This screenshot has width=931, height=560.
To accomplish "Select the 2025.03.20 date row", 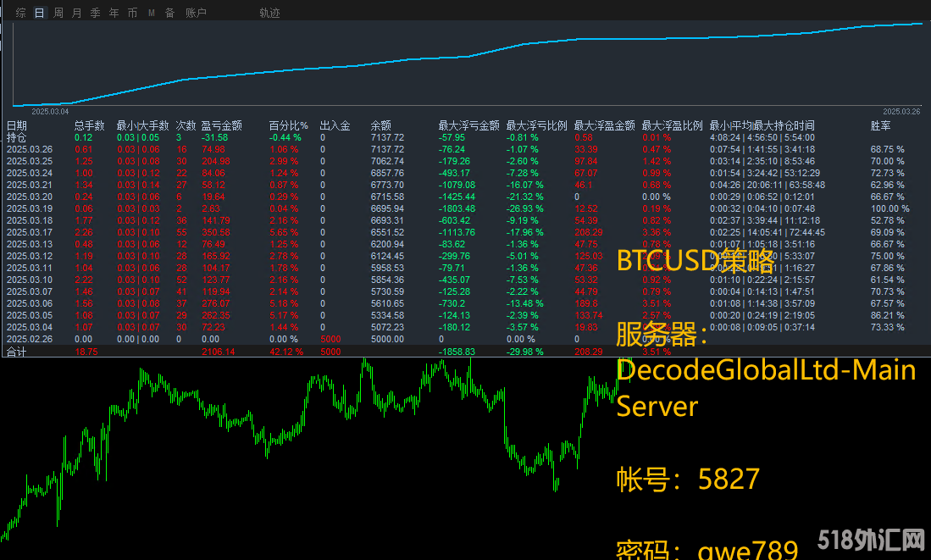I will [x=30, y=197].
